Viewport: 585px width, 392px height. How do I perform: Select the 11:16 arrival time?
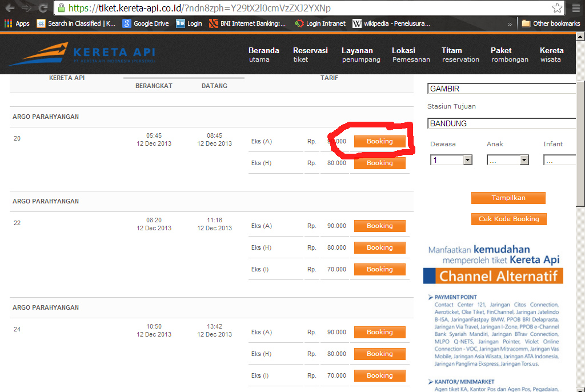pyautogui.click(x=215, y=220)
